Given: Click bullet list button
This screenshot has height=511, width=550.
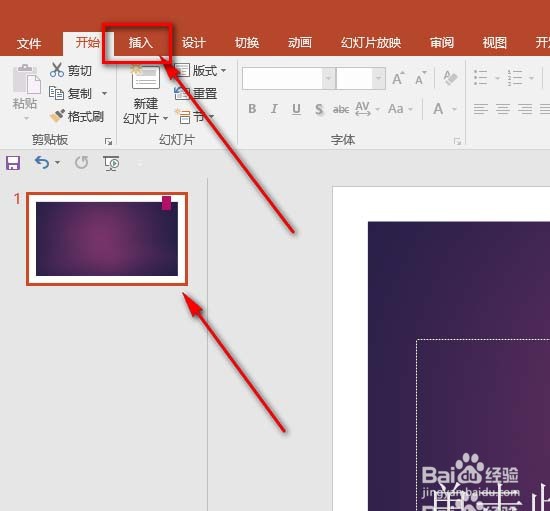Looking at the screenshot, I should click(481, 78).
